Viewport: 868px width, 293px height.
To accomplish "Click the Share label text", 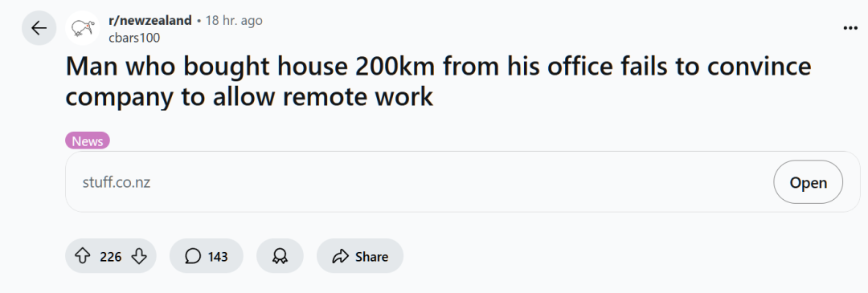I will pos(371,257).
